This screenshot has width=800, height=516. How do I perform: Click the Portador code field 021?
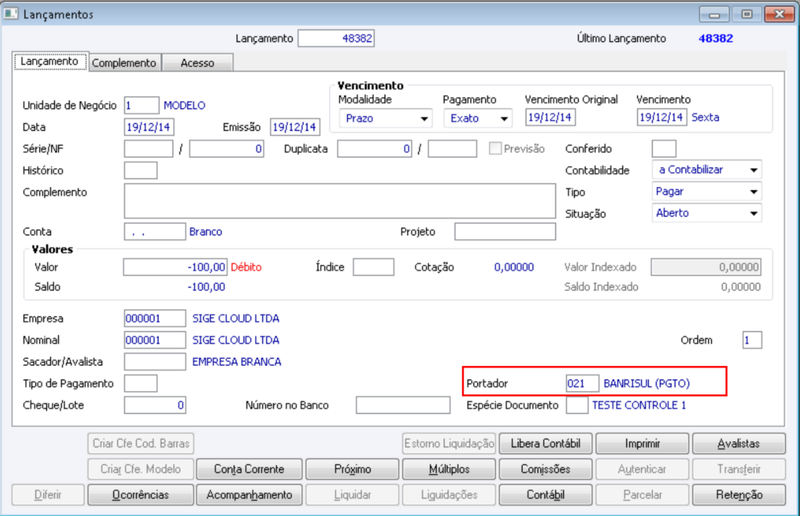[x=582, y=383]
